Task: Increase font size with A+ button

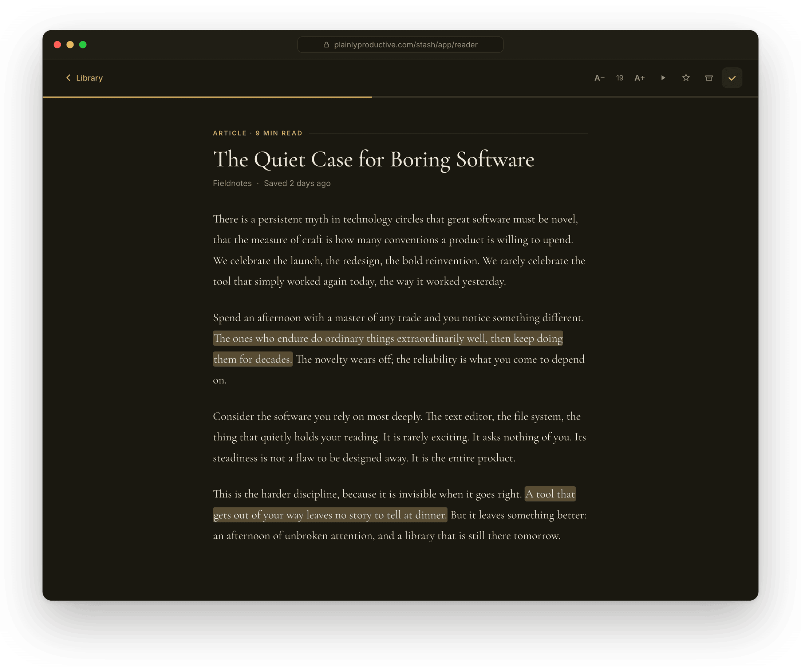Action: coord(640,78)
